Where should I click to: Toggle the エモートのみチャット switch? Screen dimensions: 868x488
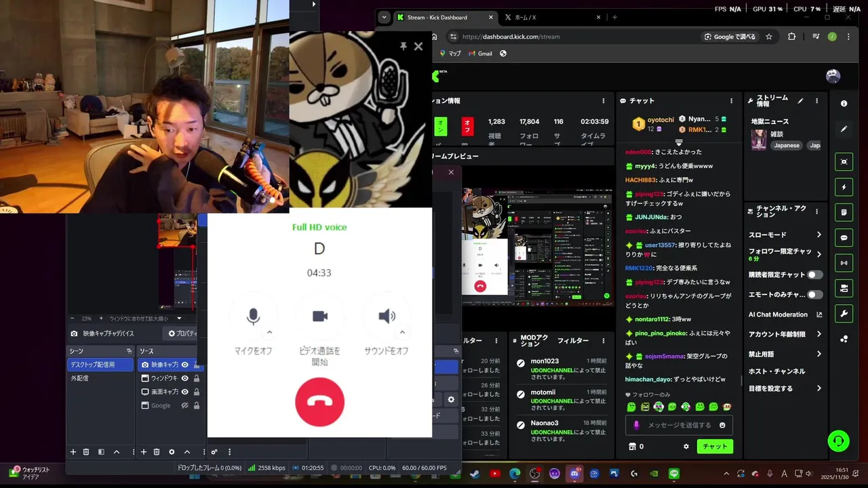814,295
